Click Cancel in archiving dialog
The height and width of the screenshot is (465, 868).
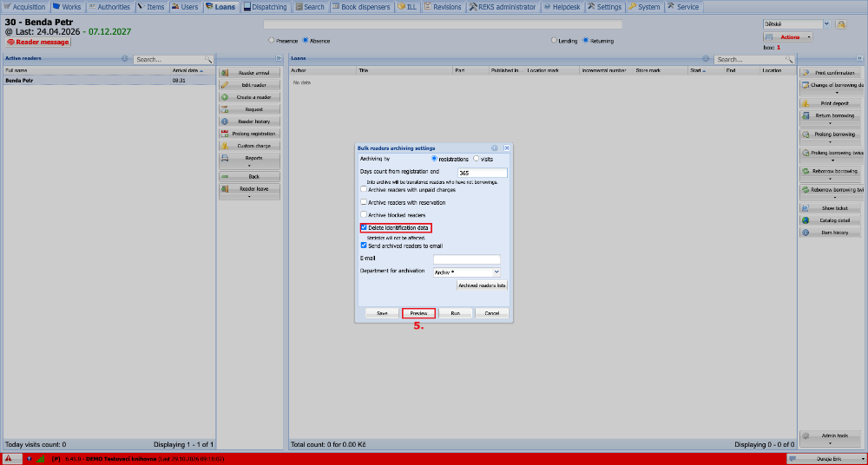click(491, 313)
